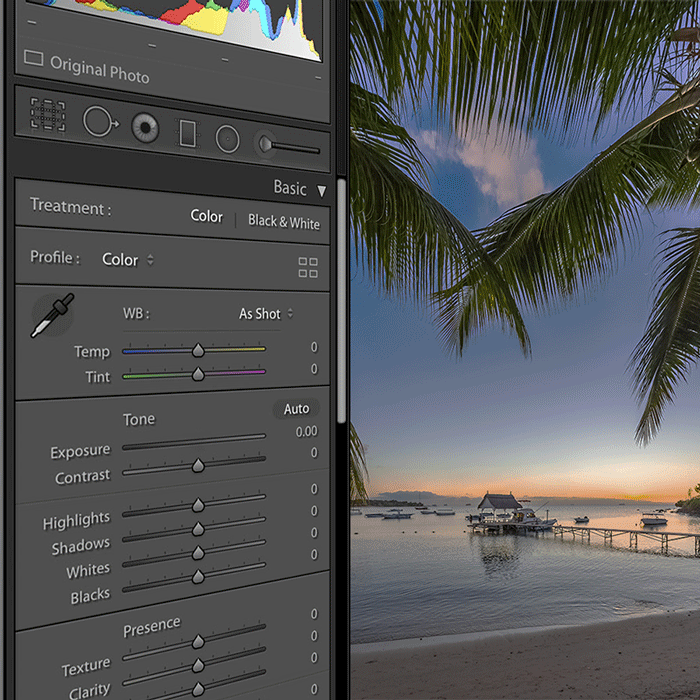This screenshot has width=700, height=700.
Task: Select the Graduated Filter tool
Action: click(188, 133)
